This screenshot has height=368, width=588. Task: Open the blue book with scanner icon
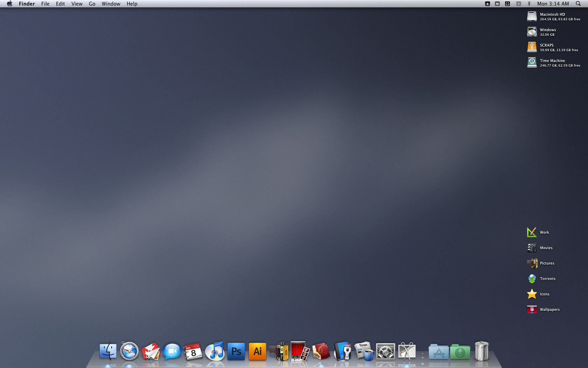point(343,351)
